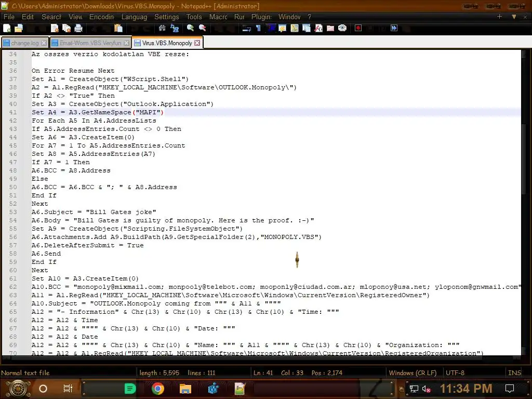Create a new document with the New icon
Image resolution: width=532 pixels, height=399 pixels.
coord(7,28)
